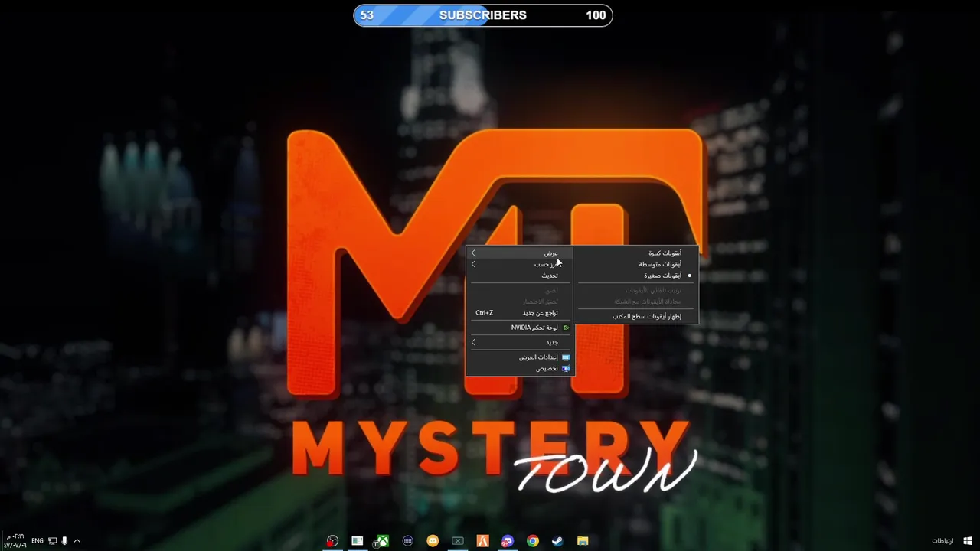Select أيقونات صغيرة small icons option

point(636,275)
